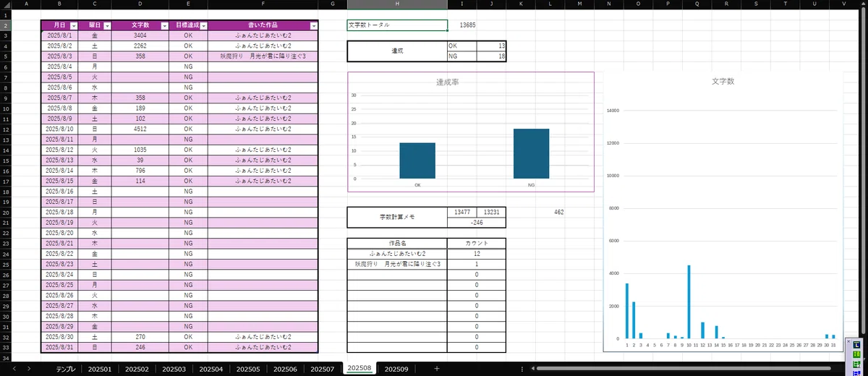Viewport: 868px width, 376px height.
Task: Switch to the 202505 sheet tab
Action: pos(248,369)
